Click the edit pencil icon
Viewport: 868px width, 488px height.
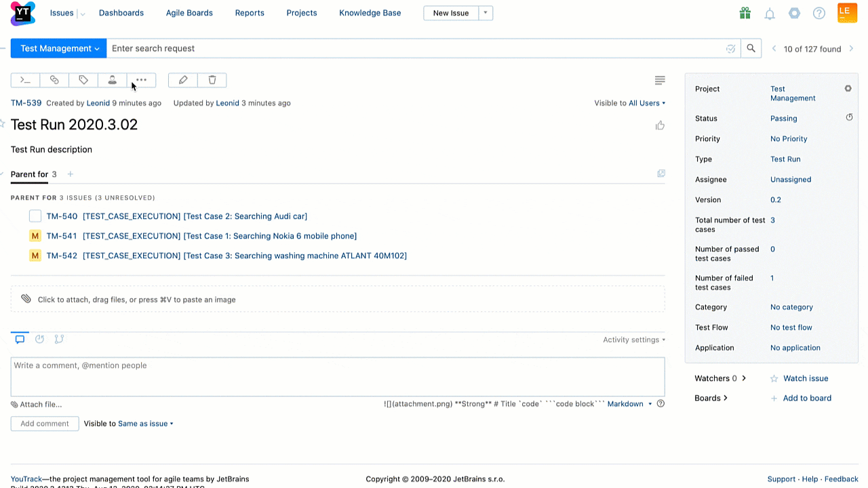pyautogui.click(x=183, y=80)
